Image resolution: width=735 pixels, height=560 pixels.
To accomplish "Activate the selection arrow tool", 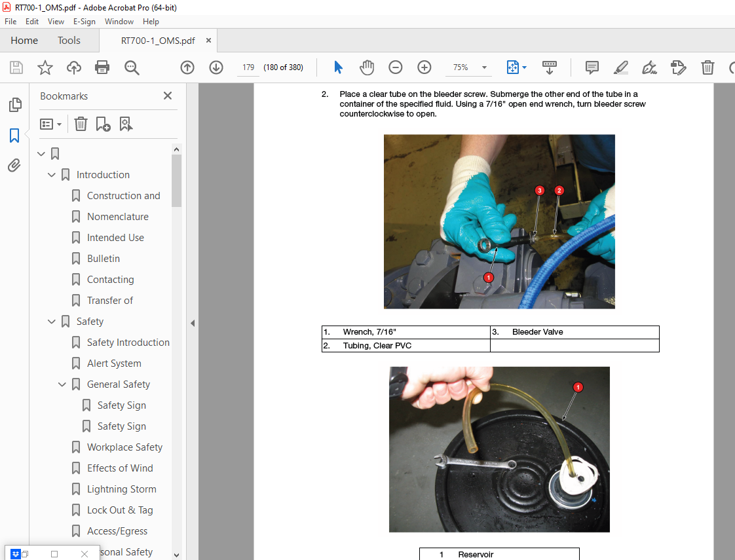I will pos(338,67).
